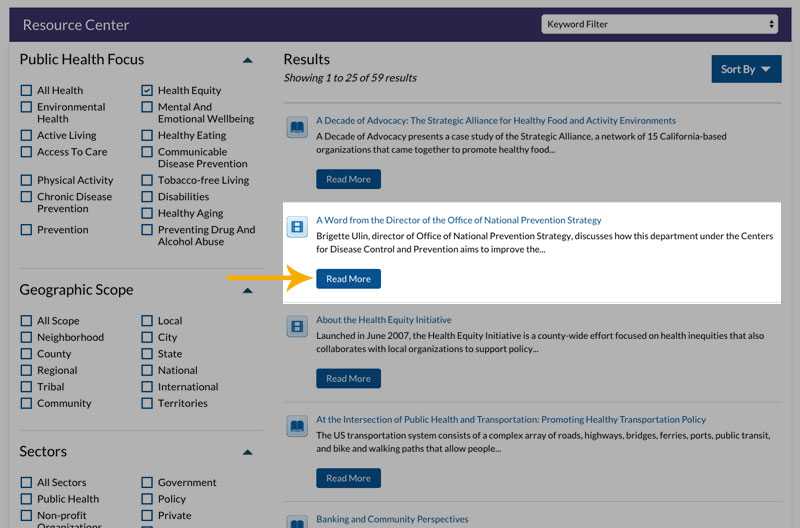This screenshot has width=800, height=528.
Task: Open A Word from the Director link
Action: click(x=459, y=220)
